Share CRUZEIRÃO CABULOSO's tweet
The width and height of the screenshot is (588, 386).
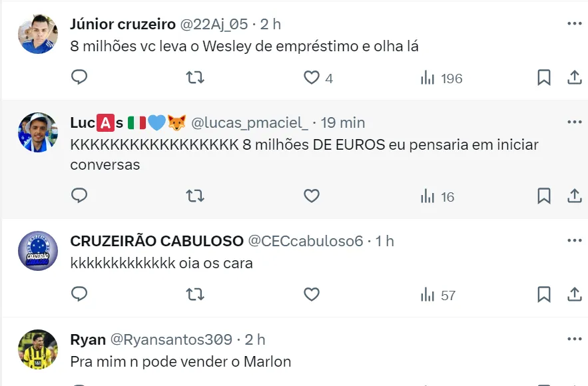click(574, 293)
